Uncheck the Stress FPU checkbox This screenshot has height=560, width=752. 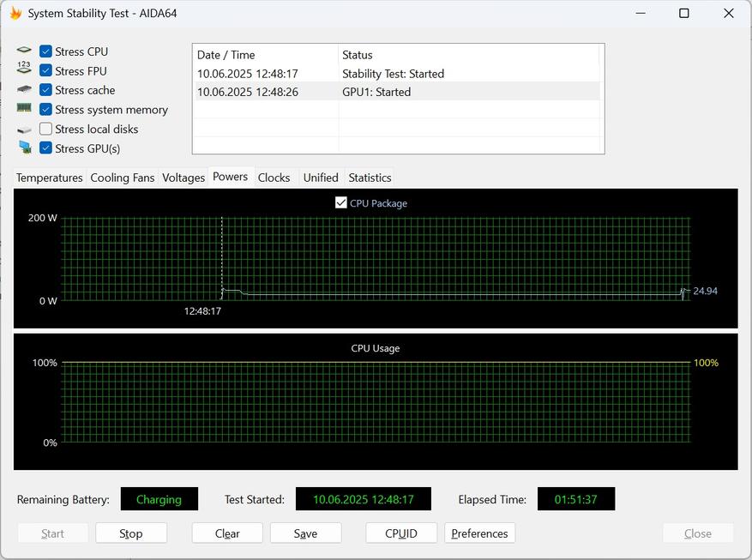tap(45, 70)
